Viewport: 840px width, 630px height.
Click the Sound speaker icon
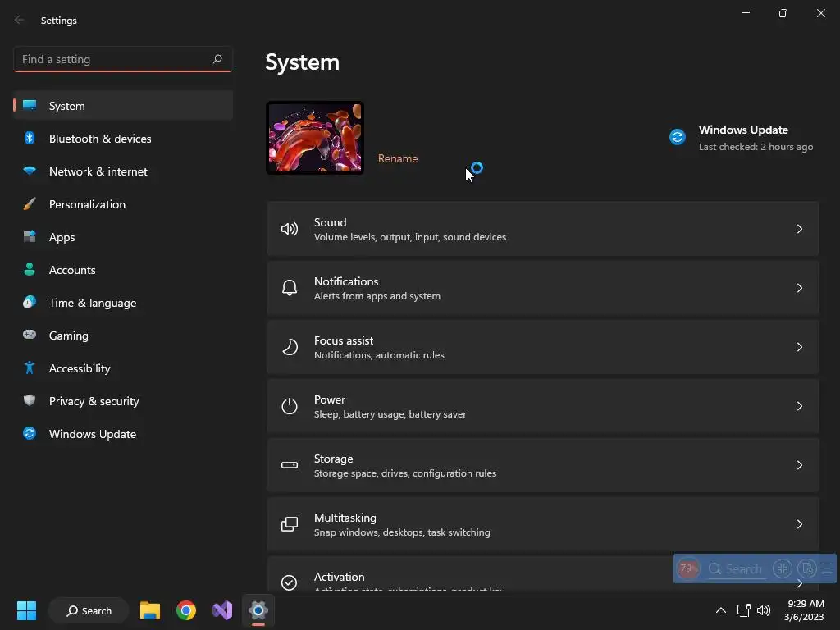(290, 230)
